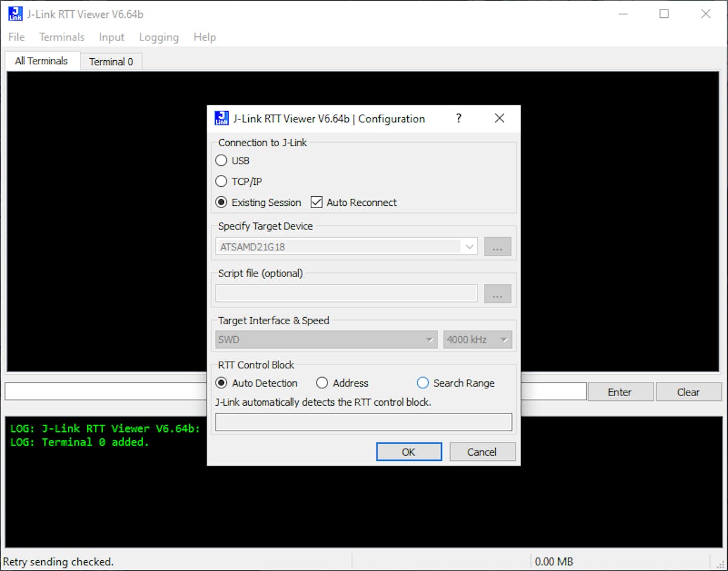This screenshot has width=728, height=571.
Task: Click the 'J-Link automatically detects the RTT control block.' text
Action: click(x=323, y=402)
